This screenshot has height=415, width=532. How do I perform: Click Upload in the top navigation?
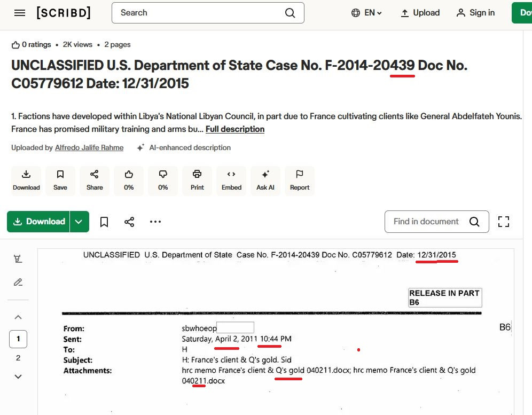click(x=420, y=13)
